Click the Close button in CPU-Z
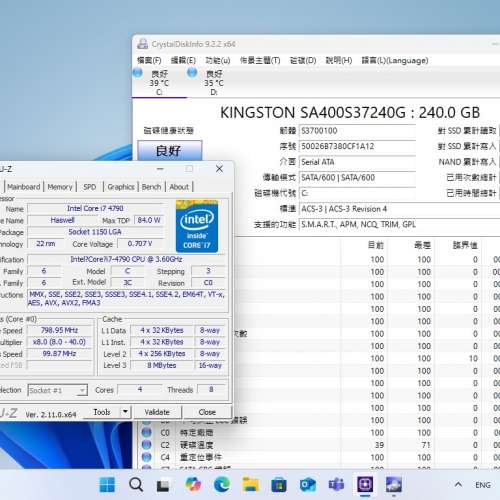Image resolution: width=500 pixels, height=500 pixels. (207, 412)
